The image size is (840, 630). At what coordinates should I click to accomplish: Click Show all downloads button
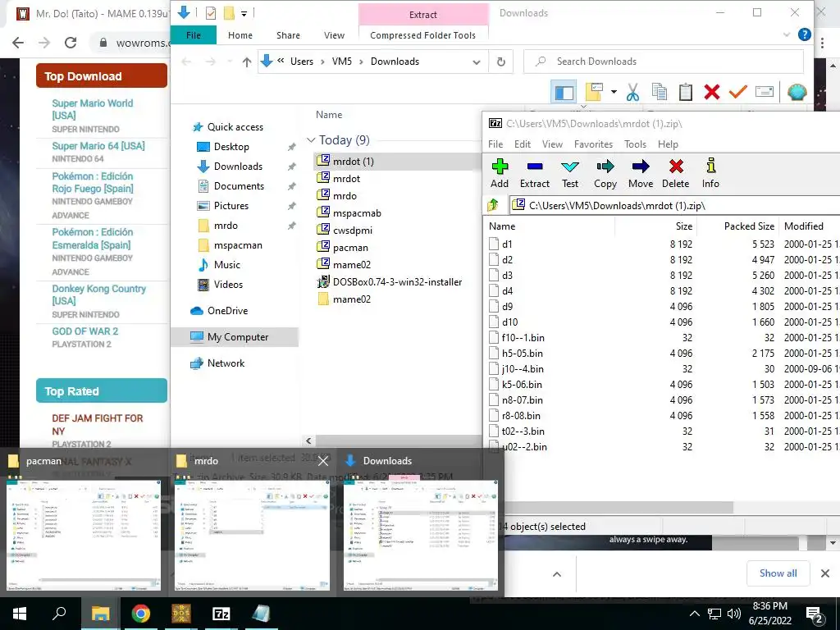(778, 573)
